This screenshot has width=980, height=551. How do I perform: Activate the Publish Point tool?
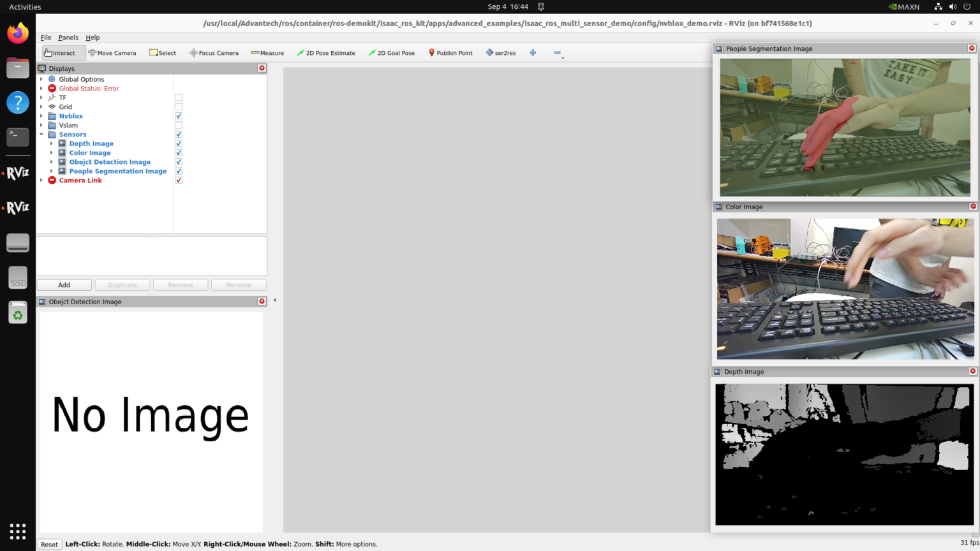pyautogui.click(x=450, y=53)
